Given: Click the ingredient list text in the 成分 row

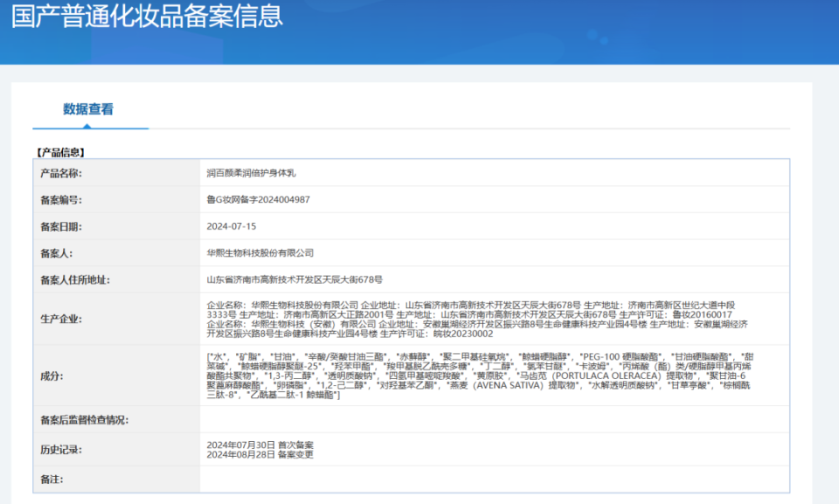Looking at the screenshot, I should pos(480,376).
